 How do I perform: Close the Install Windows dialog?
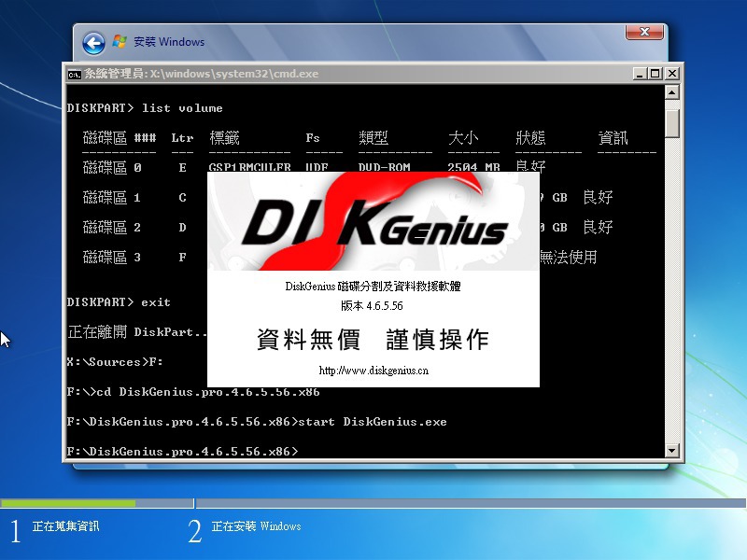[x=644, y=32]
